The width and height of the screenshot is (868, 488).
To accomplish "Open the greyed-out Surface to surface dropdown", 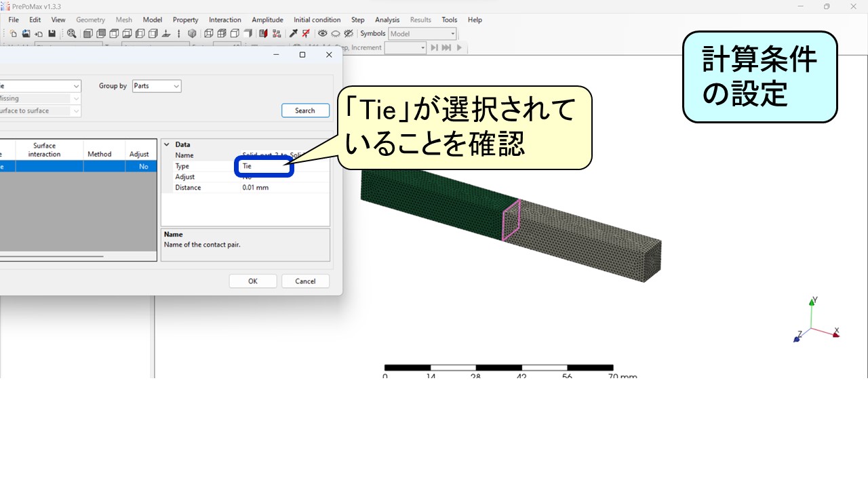I will pos(39,110).
